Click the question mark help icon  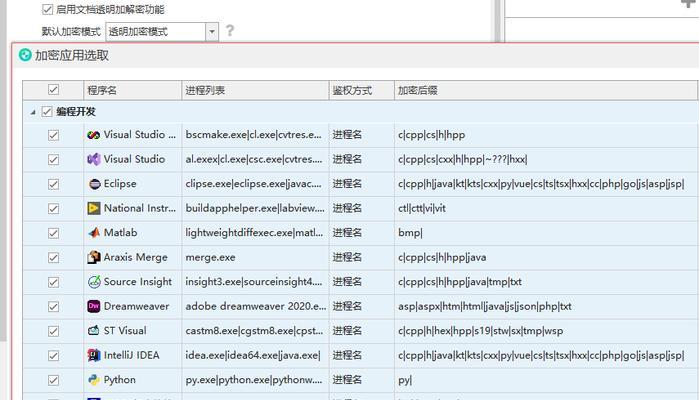230,31
